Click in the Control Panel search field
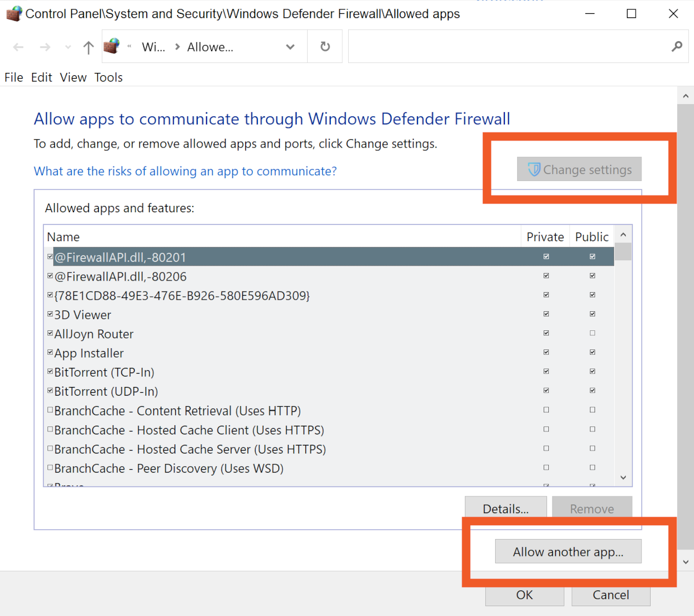Image resolution: width=694 pixels, height=616 pixels. pos(509,47)
